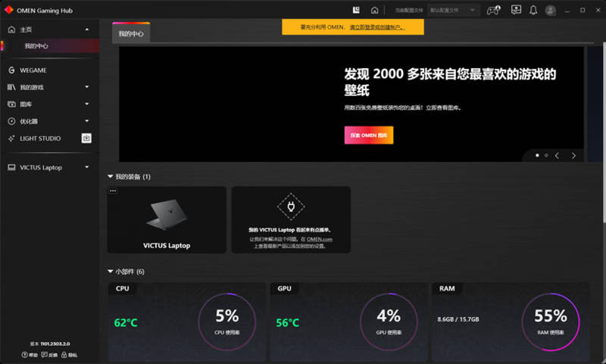Screen dimensions: 606x364
Task: Click the RAM widget title label
Action: [x=447, y=288]
